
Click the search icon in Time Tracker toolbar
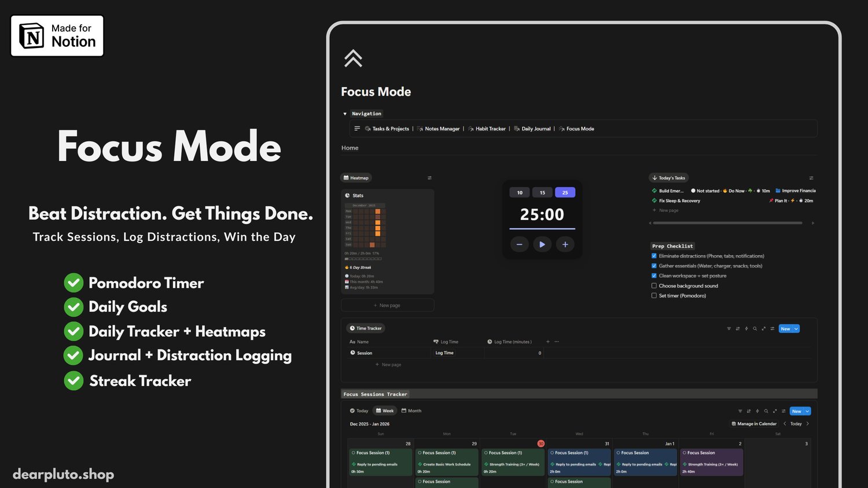click(755, 329)
